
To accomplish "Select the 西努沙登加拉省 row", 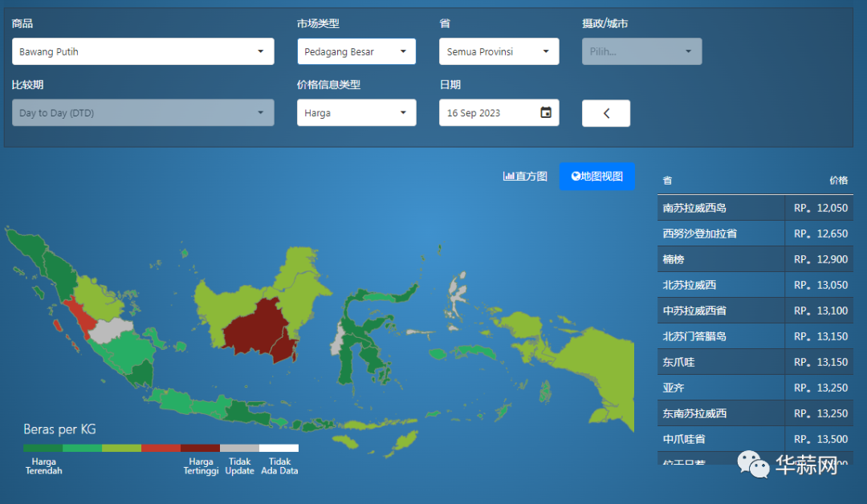I will 755,234.
